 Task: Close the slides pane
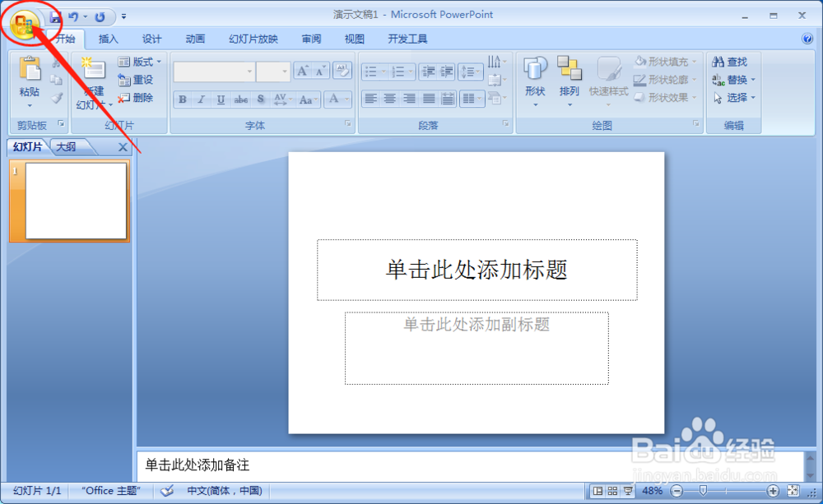[123, 147]
